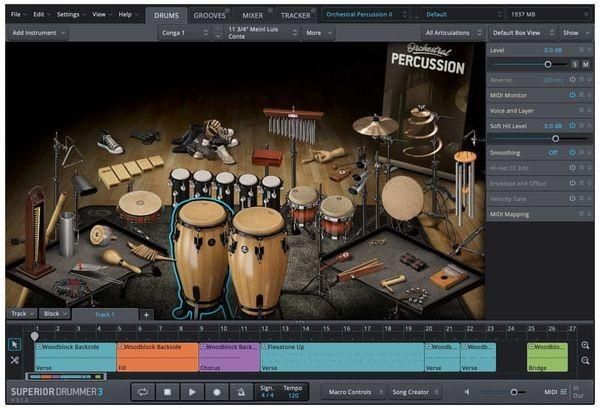
Task: Expand the More dropdown
Action: 318,33
